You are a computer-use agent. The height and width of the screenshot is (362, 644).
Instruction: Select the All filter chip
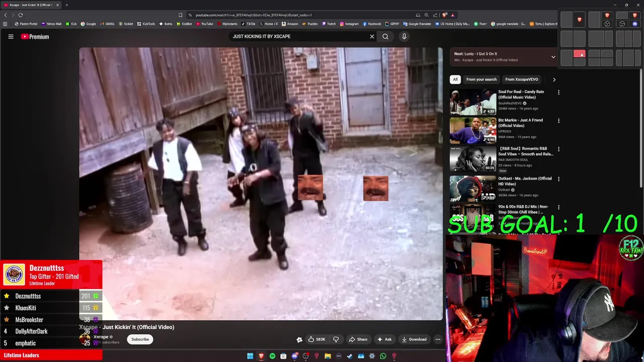pyautogui.click(x=455, y=79)
